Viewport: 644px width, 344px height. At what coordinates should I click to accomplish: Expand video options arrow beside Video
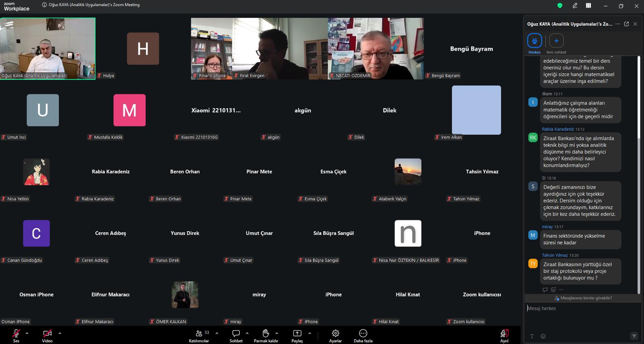(x=60, y=333)
